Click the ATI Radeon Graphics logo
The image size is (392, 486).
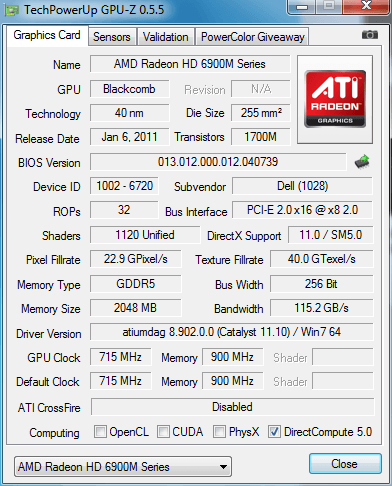pos(335,99)
